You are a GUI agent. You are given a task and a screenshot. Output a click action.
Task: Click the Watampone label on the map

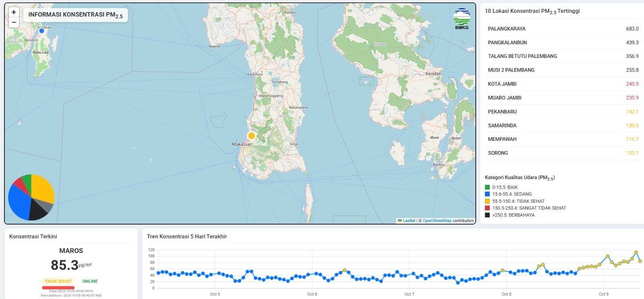[x=298, y=107]
